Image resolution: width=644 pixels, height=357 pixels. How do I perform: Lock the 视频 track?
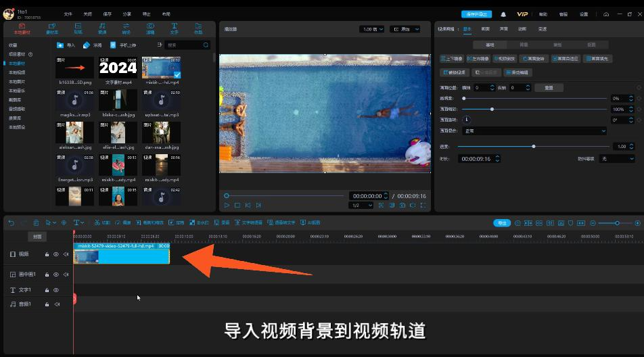point(47,254)
